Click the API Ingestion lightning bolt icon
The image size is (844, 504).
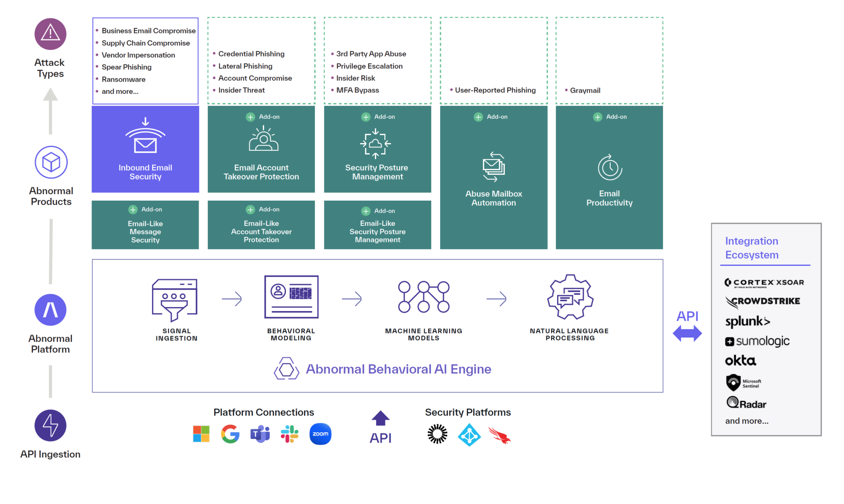(50, 425)
